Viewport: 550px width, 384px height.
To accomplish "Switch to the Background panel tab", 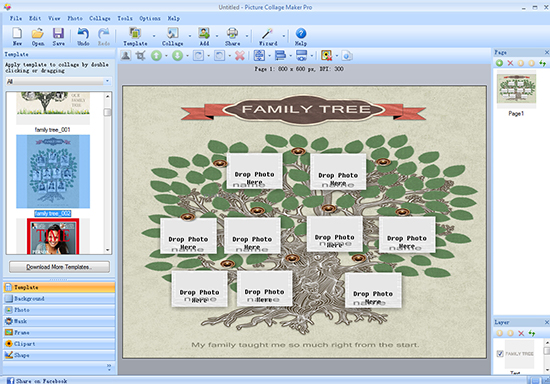I will pos(59,299).
